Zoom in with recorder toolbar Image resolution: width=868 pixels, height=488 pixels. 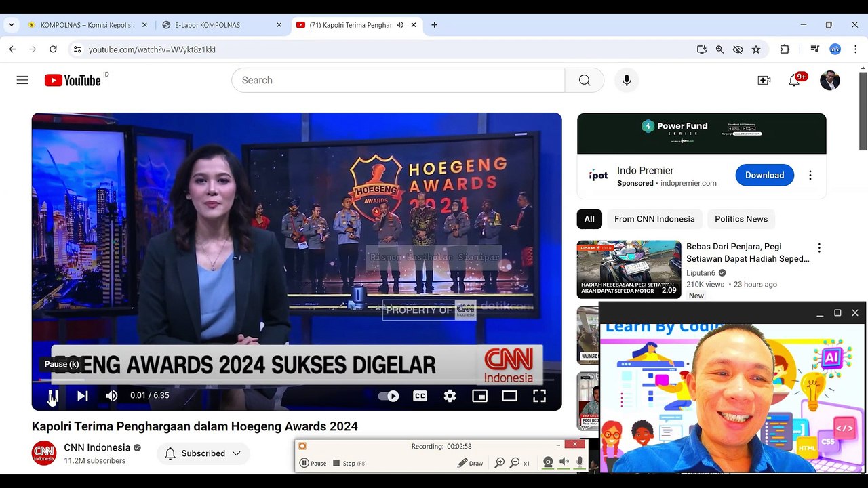coord(500,463)
